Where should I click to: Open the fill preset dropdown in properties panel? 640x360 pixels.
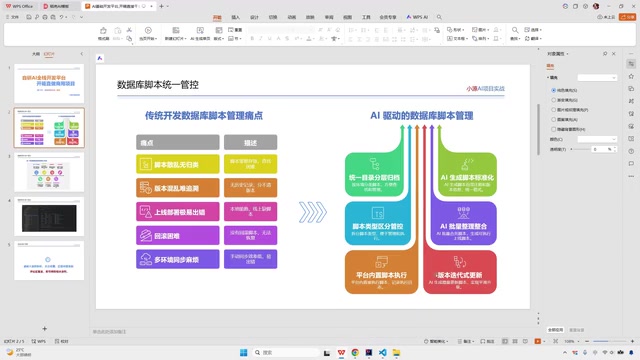pos(597,78)
